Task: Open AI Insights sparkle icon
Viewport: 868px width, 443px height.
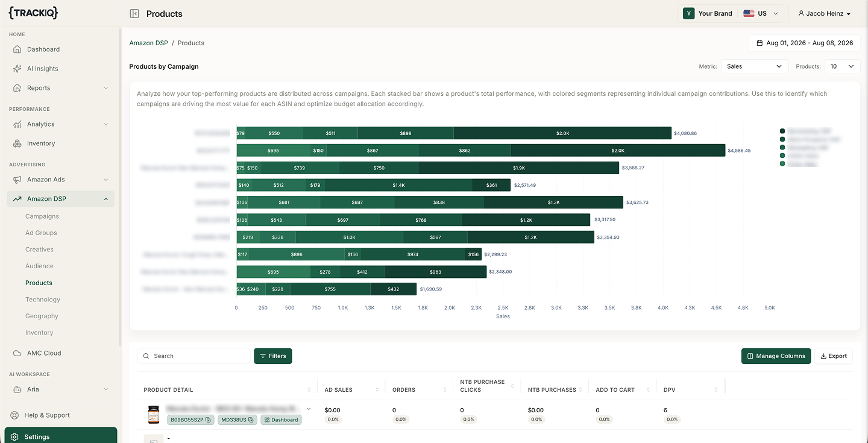Action: coord(17,69)
